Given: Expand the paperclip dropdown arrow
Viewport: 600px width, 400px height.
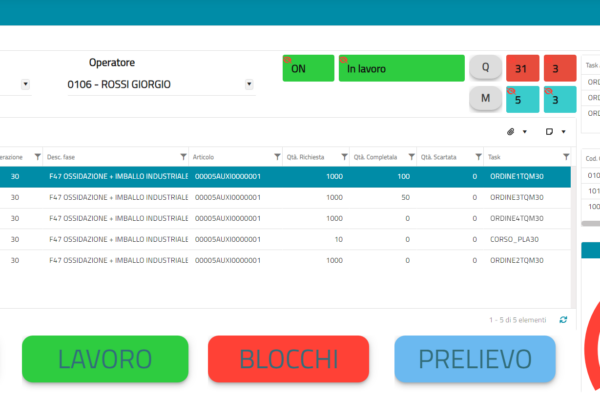Looking at the screenshot, I should [525, 132].
